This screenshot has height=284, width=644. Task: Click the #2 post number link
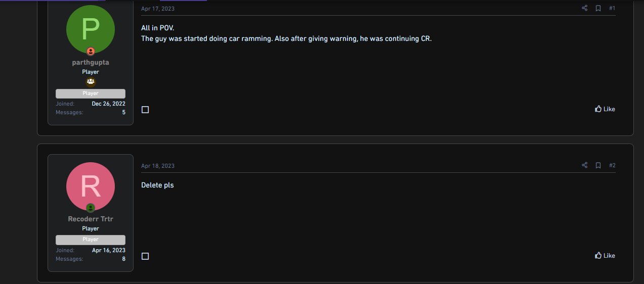pos(612,165)
